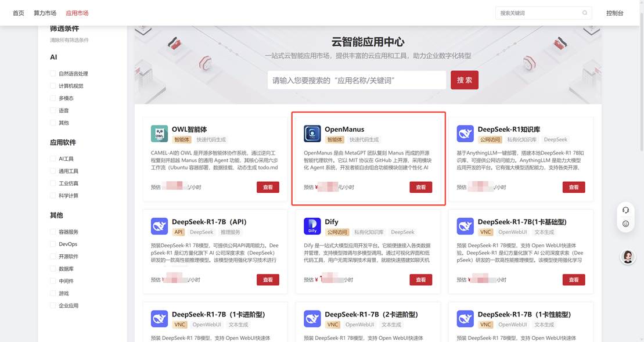Click the 推理服务 tag on DeepSeek-R1-7B (API) card
Viewport: 644px width, 342px height.
pyautogui.click(x=231, y=232)
